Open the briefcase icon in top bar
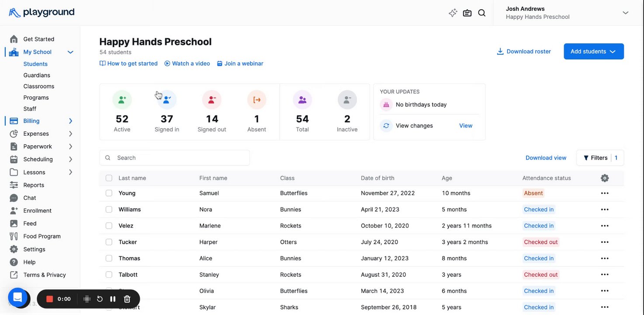Image resolution: width=644 pixels, height=315 pixels. click(467, 13)
